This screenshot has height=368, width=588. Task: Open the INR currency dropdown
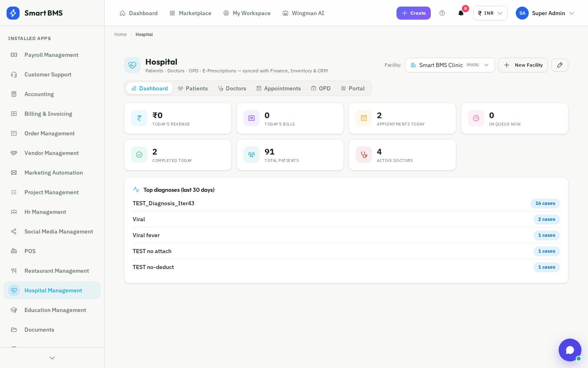[x=490, y=13]
